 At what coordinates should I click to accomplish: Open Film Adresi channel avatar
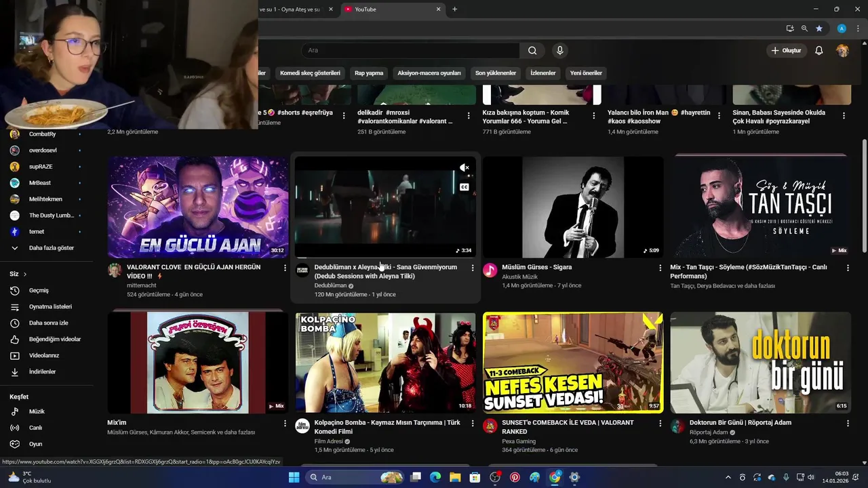302,426
